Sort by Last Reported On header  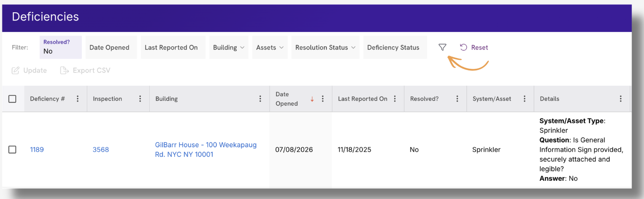[x=363, y=99]
